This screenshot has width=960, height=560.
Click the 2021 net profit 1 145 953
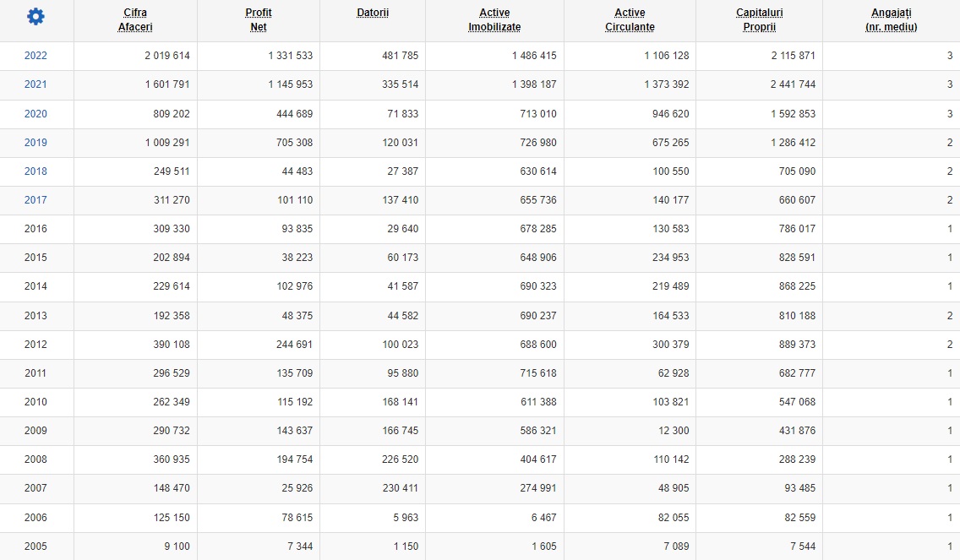(x=290, y=84)
